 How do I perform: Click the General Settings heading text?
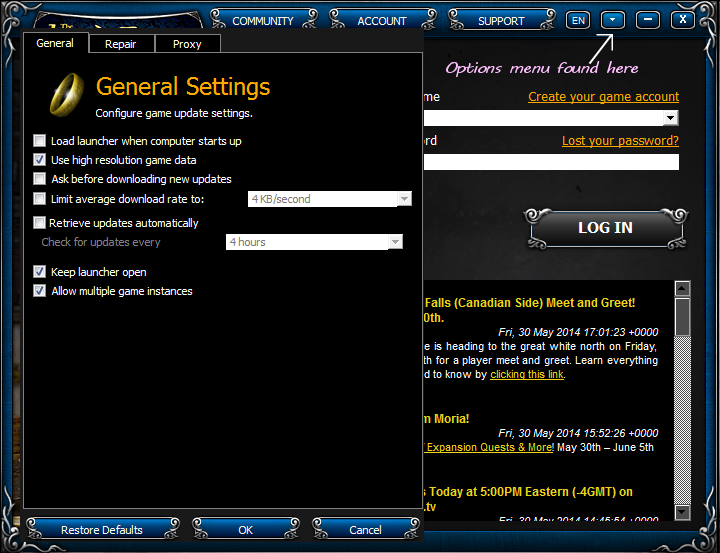[183, 86]
